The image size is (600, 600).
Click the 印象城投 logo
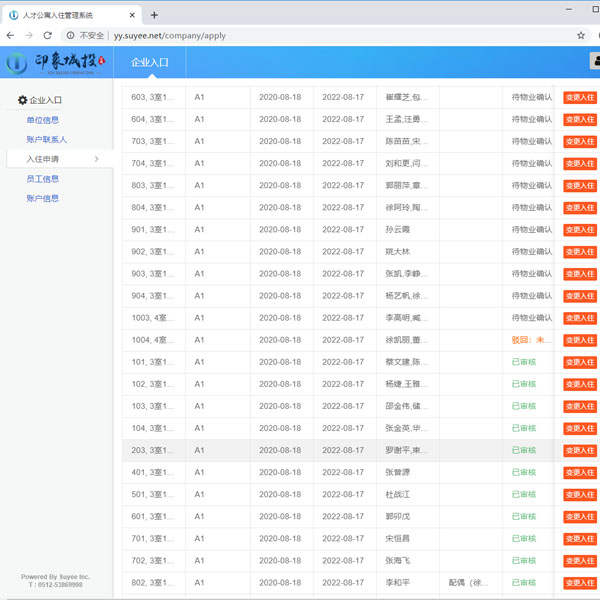tap(56, 62)
